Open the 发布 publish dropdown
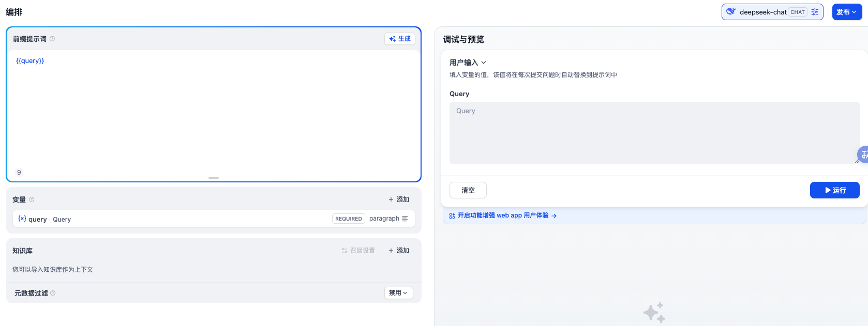Viewport: 868px width, 326px height. point(846,12)
